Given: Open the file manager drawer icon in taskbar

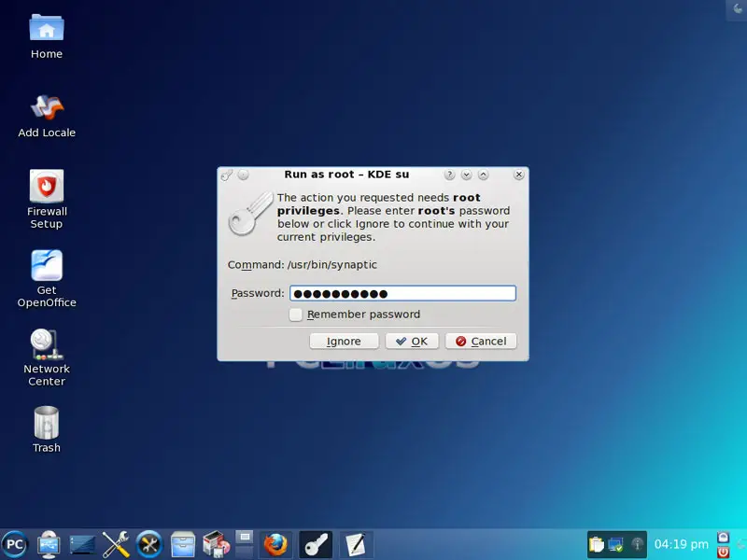Looking at the screenshot, I should coord(183,543).
